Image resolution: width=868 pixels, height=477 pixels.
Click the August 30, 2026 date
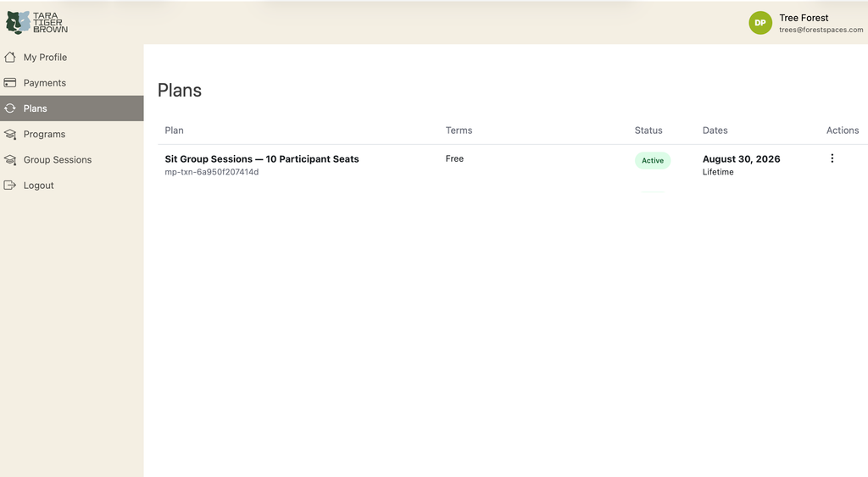point(741,158)
